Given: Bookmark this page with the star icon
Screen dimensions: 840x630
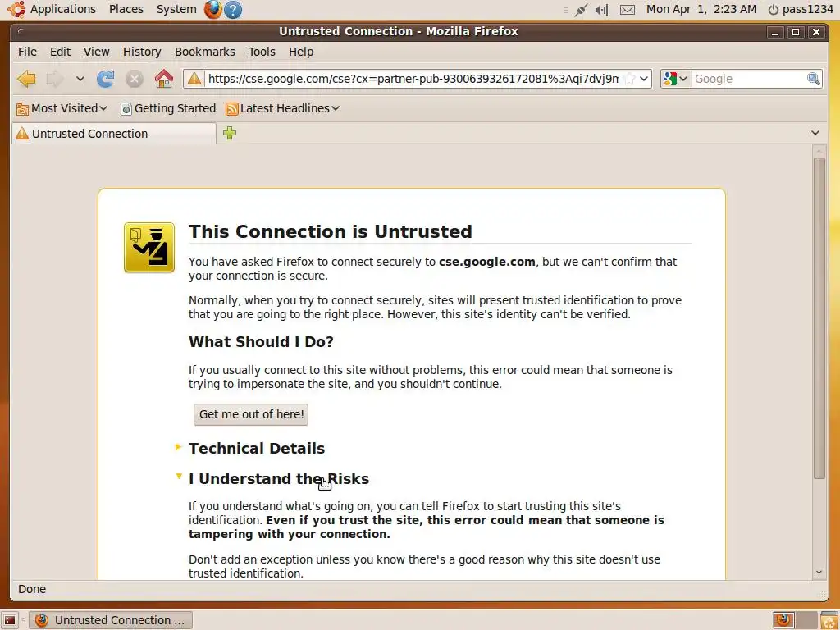Looking at the screenshot, I should [631, 79].
